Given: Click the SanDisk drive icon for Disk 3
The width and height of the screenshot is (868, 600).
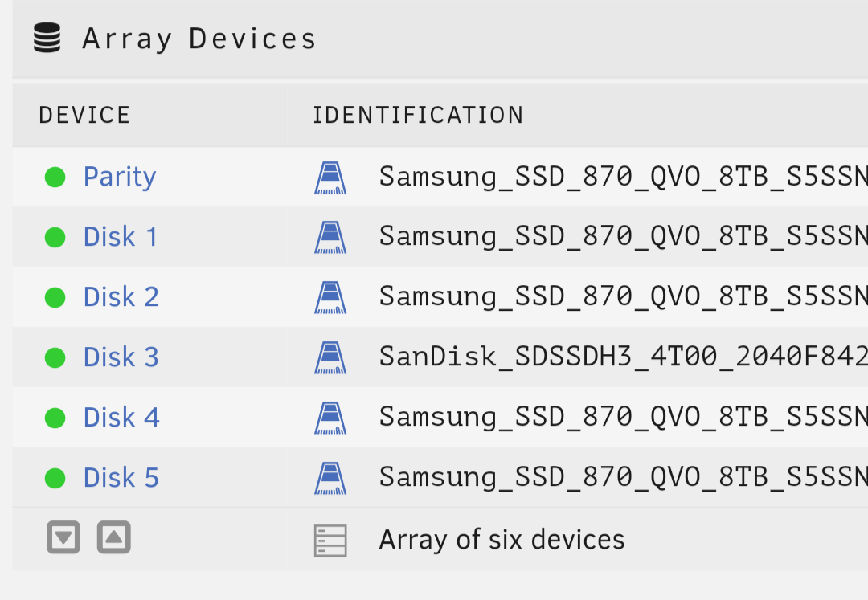Looking at the screenshot, I should 330,357.
